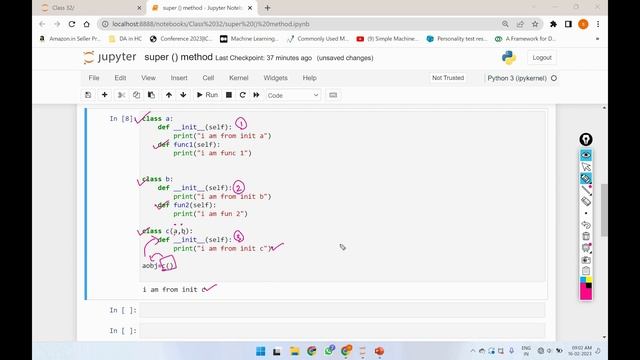Choose the pen thickness dot tool
The width and height of the screenshot is (640, 360).
click(586, 213)
